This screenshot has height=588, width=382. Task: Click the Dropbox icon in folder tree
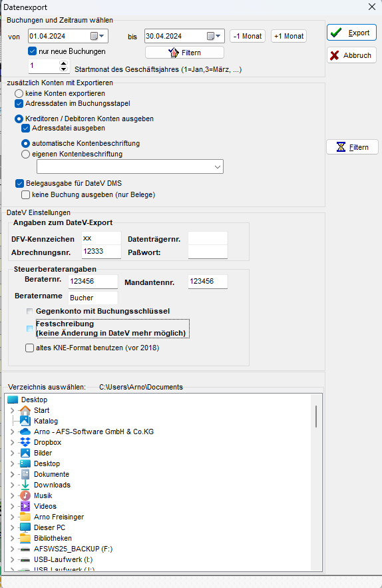25,442
